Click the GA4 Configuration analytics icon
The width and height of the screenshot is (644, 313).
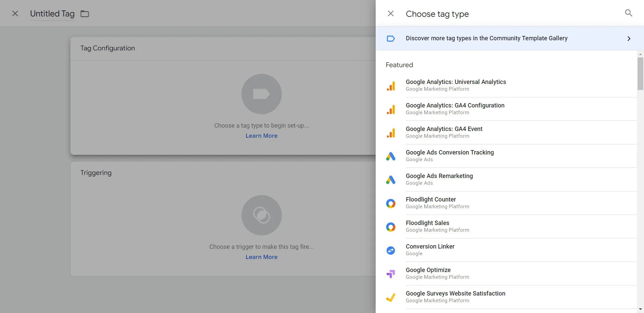pyautogui.click(x=391, y=109)
